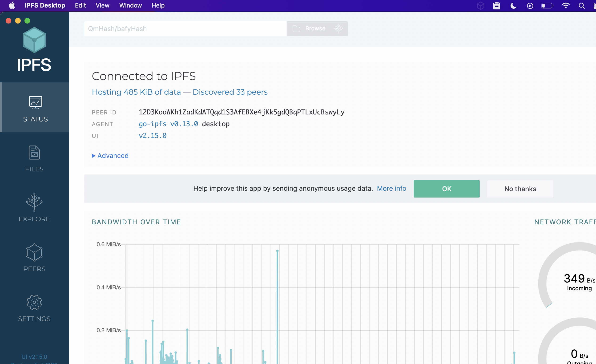Open the More info link

coord(392,188)
